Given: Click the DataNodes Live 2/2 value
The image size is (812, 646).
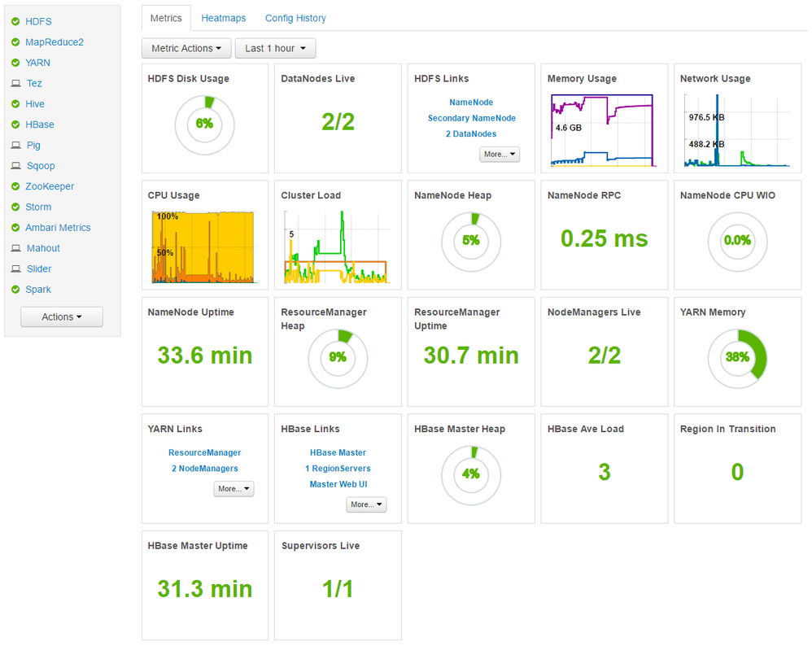Looking at the screenshot, I should pyautogui.click(x=338, y=122).
